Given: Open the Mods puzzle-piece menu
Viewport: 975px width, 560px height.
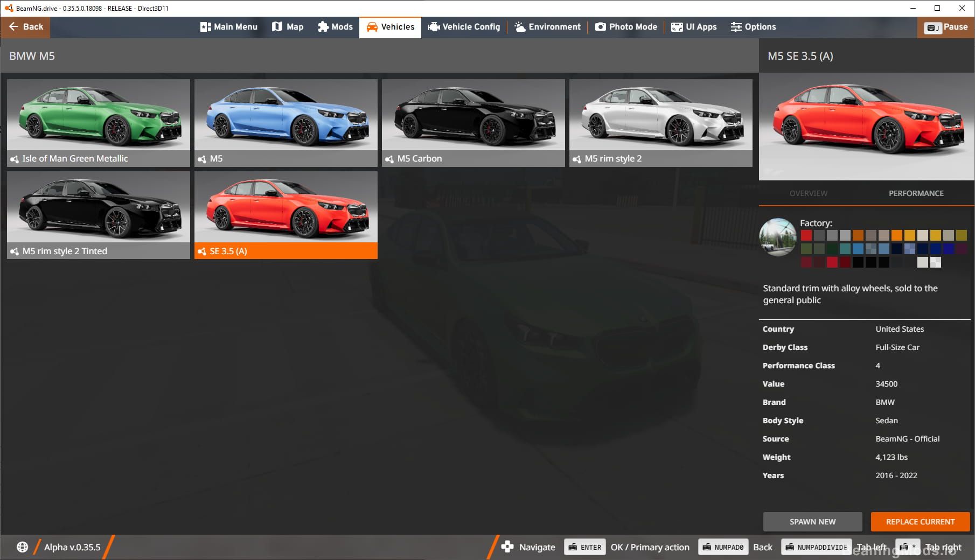Looking at the screenshot, I should coord(335,27).
